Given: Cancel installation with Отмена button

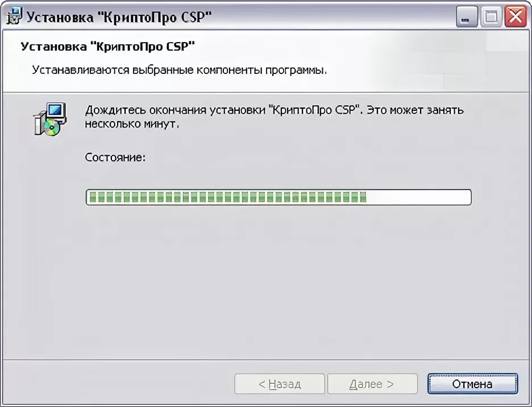Looking at the screenshot, I should click(472, 384).
